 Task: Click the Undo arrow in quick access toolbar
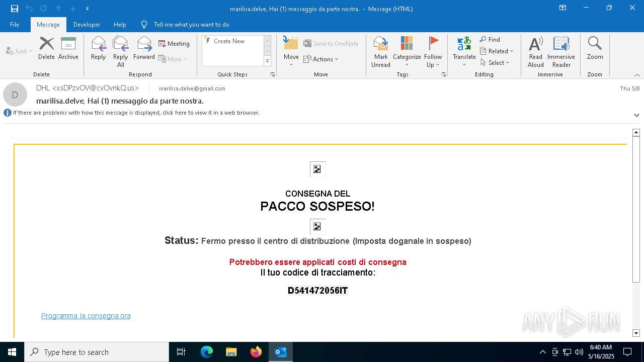coord(29,9)
